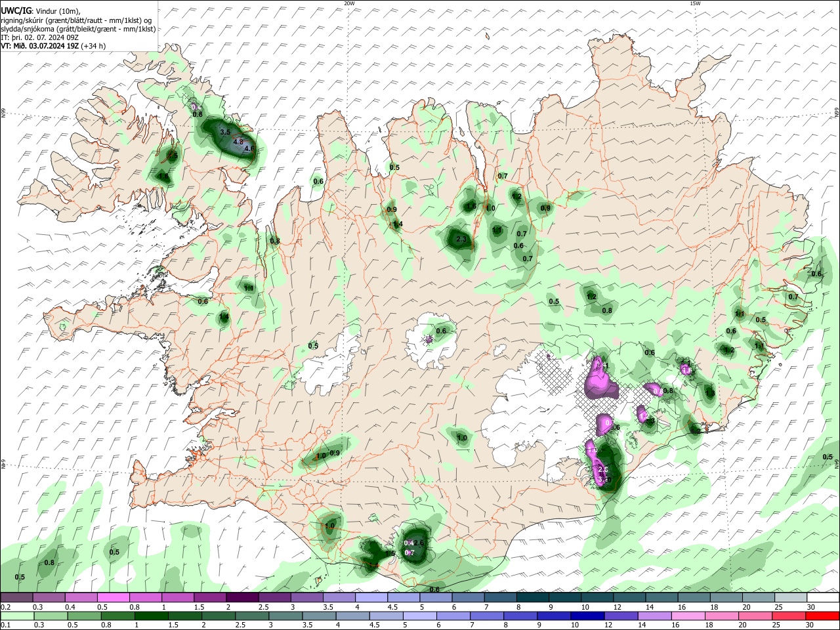Click the darkest purple swatch in the upper legend row
Image resolution: width=840 pixels, height=630 pixels.
[242, 597]
